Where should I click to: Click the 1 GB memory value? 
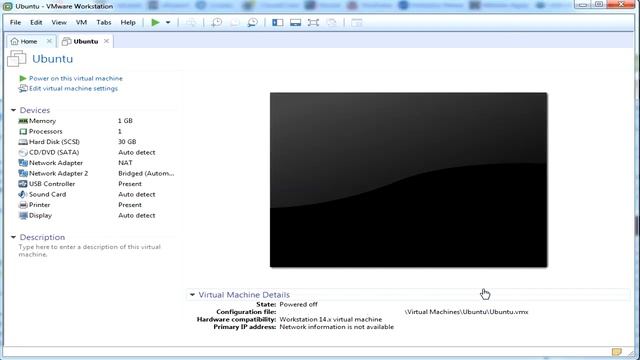coord(125,121)
